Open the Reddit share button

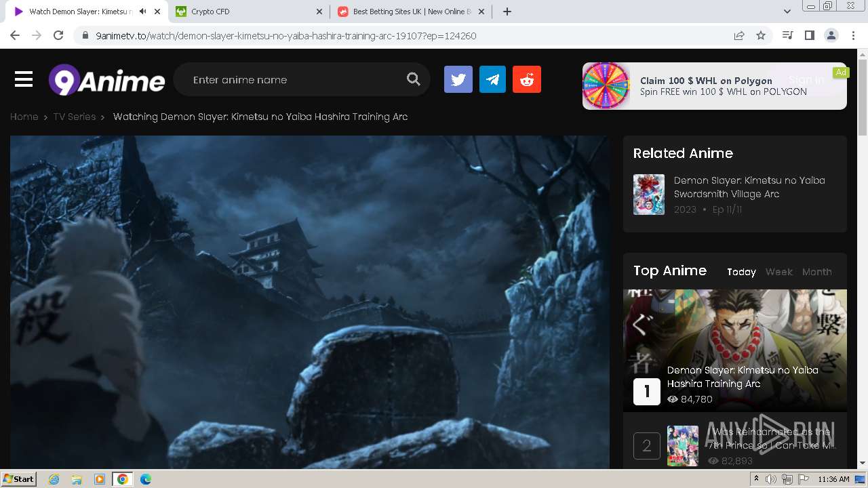pos(527,79)
